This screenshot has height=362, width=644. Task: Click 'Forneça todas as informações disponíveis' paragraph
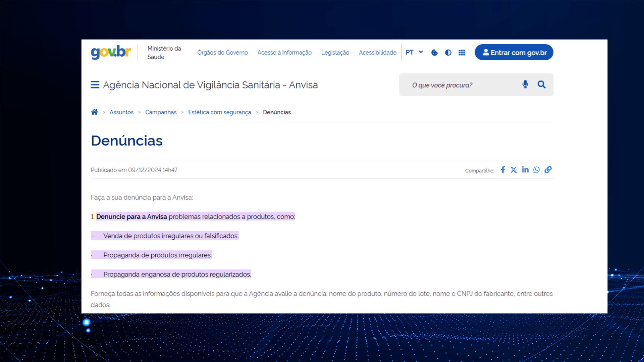pos(322,299)
